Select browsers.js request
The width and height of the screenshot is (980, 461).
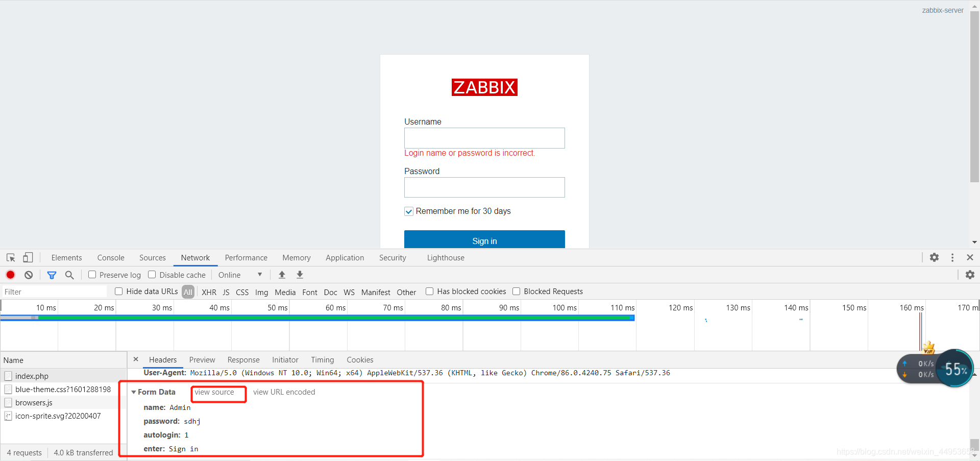pos(63,402)
